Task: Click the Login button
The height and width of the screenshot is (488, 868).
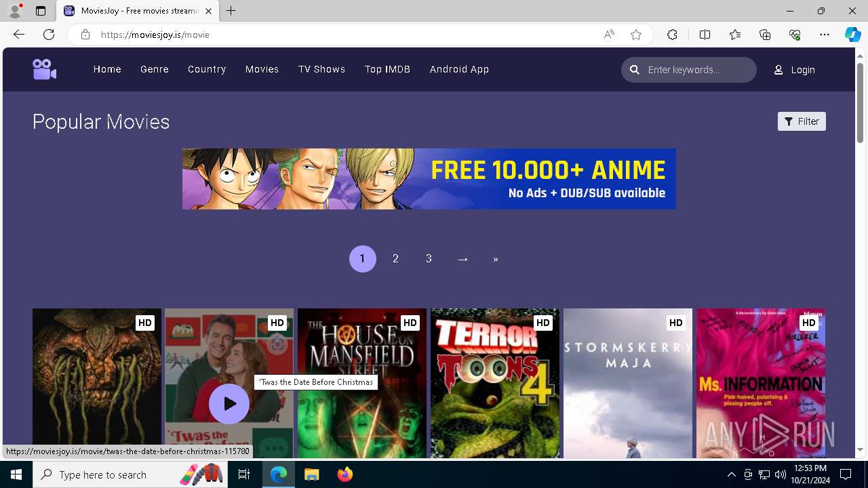Action: [795, 70]
